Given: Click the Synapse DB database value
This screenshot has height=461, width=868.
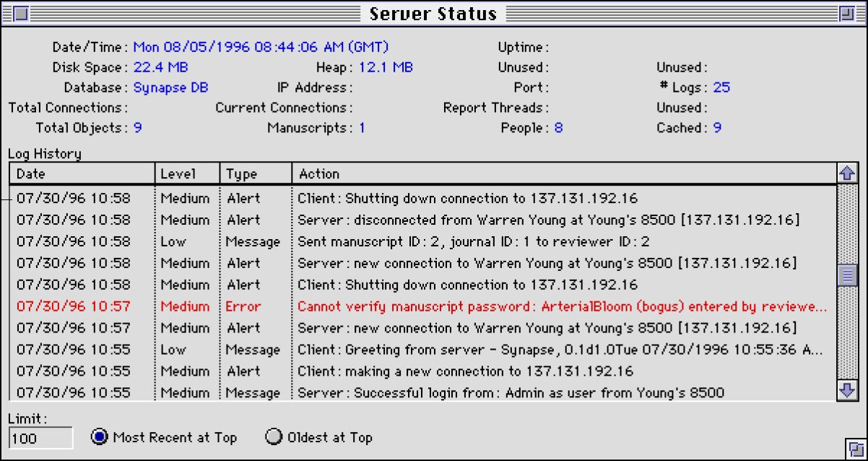Looking at the screenshot, I should click(171, 87).
